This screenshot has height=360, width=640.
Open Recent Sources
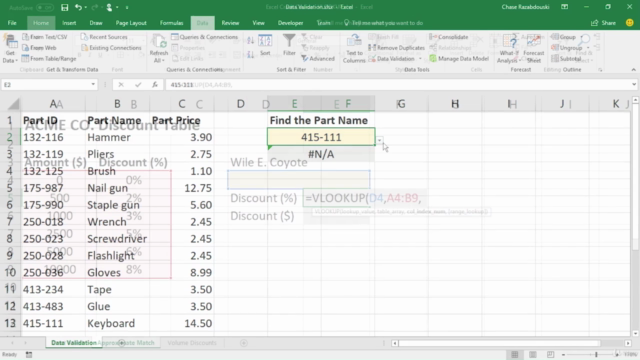point(104,37)
